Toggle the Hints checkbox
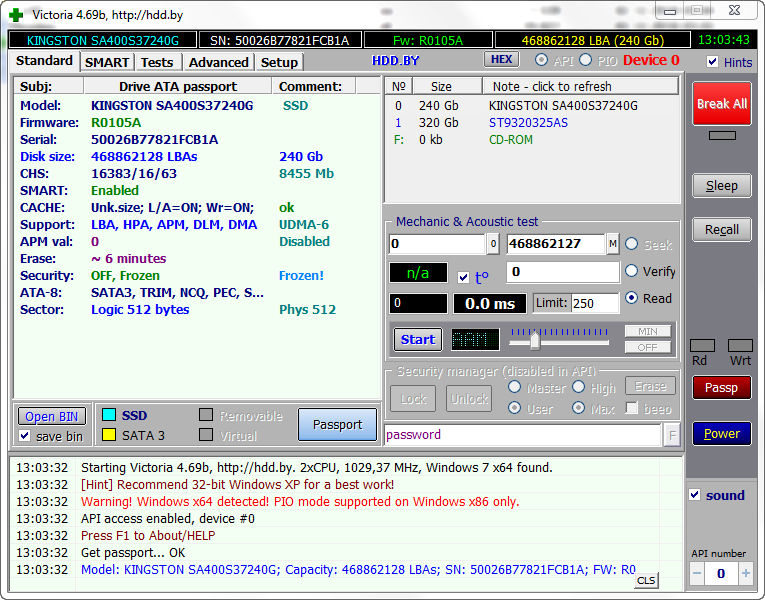The height and width of the screenshot is (600, 765). point(712,61)
